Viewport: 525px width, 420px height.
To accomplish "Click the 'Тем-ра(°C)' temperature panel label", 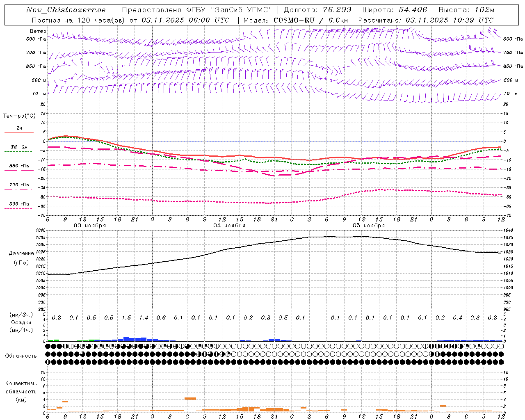I will click(19, 116).
